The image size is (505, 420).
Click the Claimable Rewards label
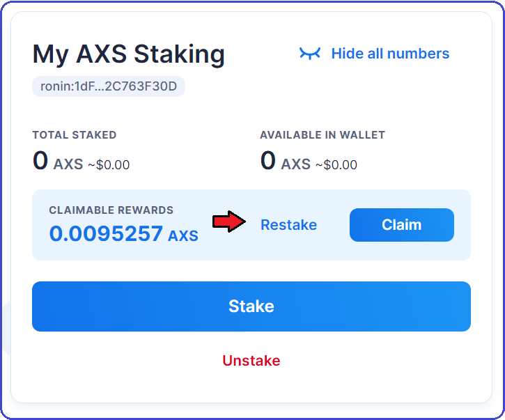click(x=111, y=210)
